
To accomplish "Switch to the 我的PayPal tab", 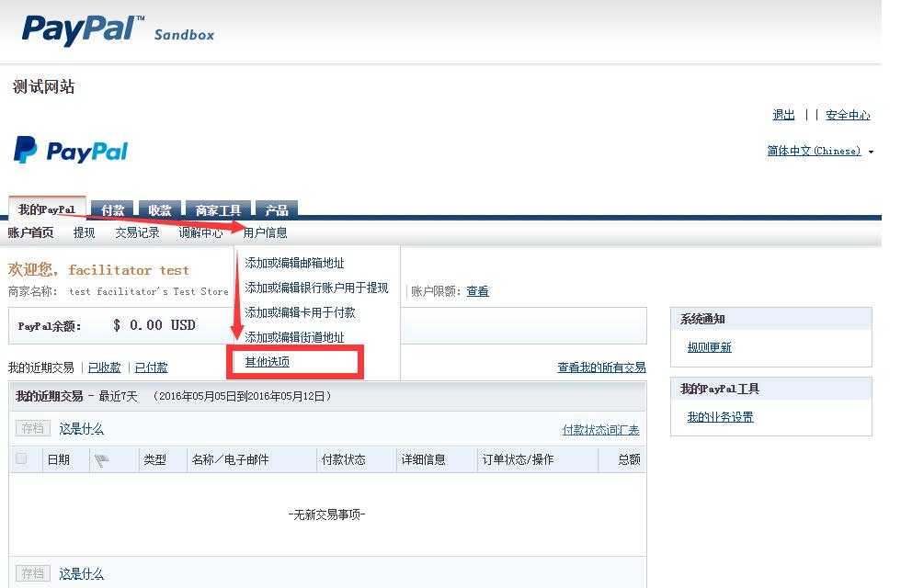I will (x=47, y=209).
